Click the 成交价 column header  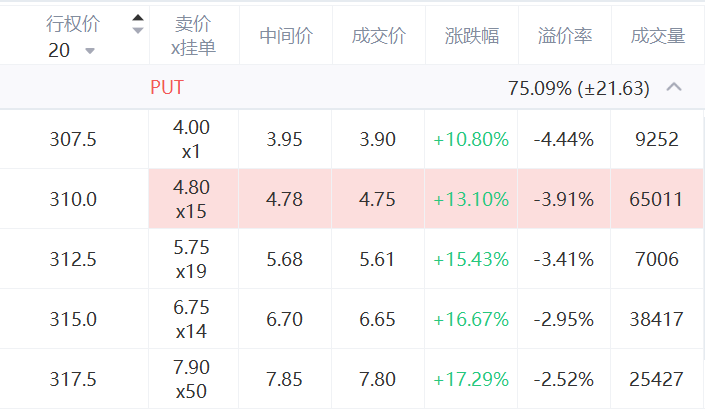(379, 36)
